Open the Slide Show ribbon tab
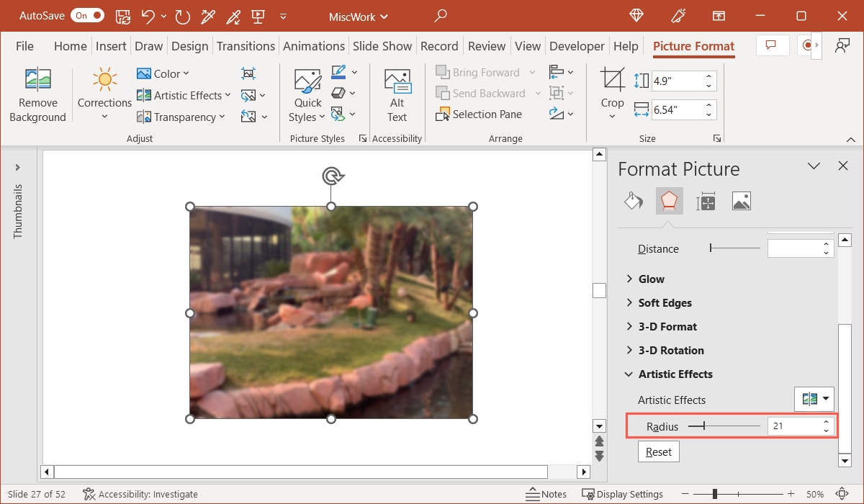864x504 pixels. click(382, 45)
